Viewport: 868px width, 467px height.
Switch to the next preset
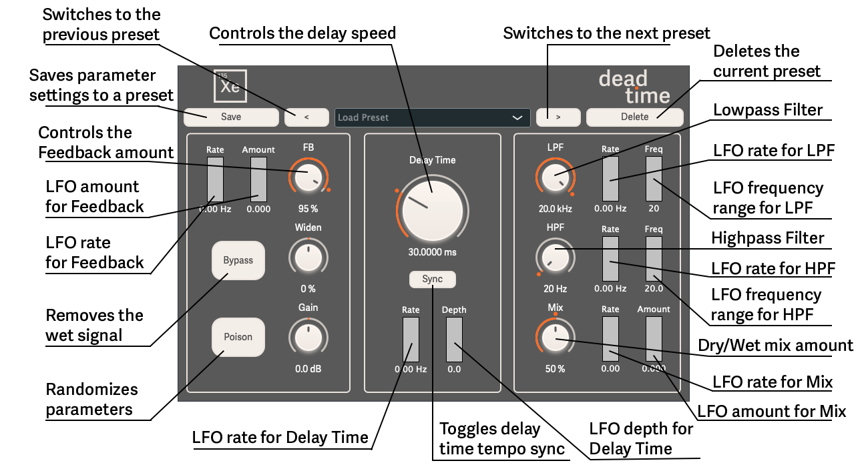[x=558, y=117]
